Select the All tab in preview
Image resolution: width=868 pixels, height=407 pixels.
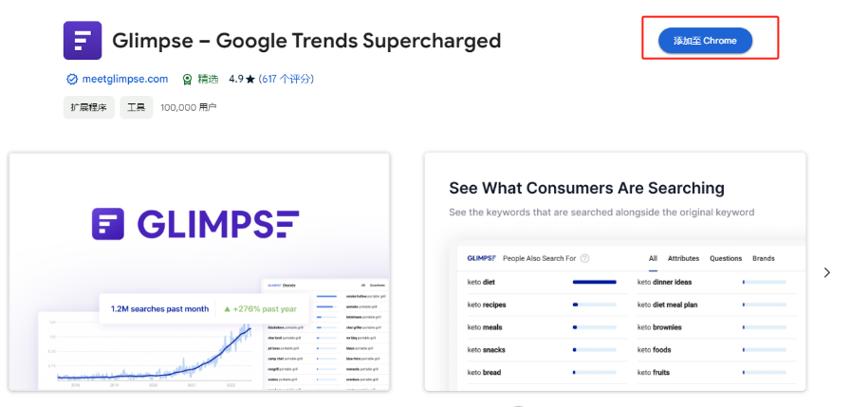654,259
